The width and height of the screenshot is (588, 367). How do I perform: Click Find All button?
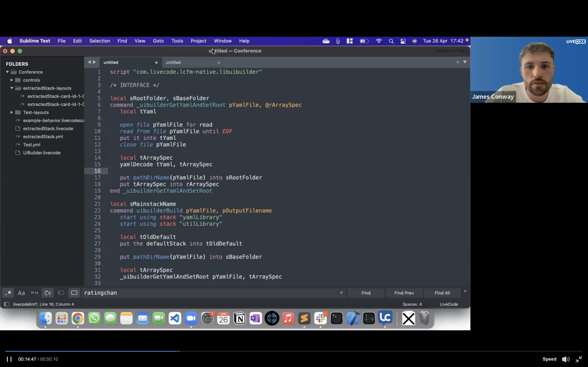442,293
